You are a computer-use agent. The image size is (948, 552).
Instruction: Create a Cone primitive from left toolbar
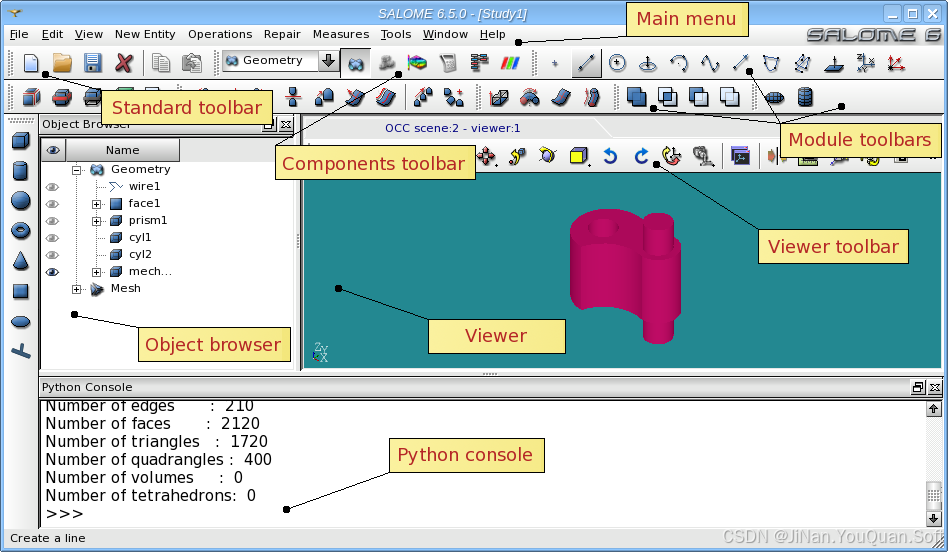[21, 261]
